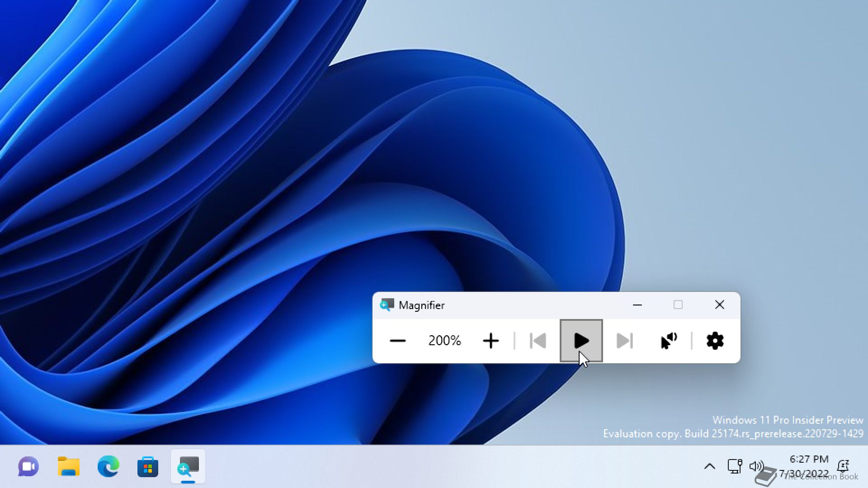Open the network status tray icon
Image resolution: width=868 pixels, height=488 pixels.
point(735,466)
